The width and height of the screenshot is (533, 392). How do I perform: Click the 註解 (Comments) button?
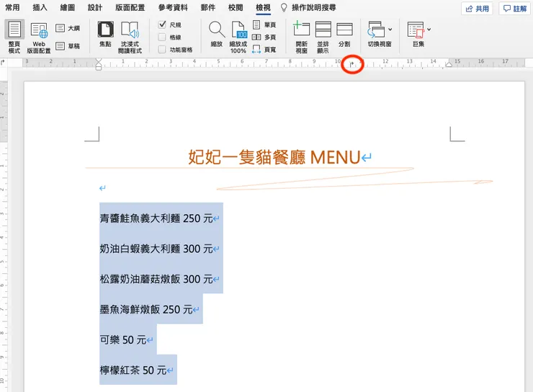515,9
